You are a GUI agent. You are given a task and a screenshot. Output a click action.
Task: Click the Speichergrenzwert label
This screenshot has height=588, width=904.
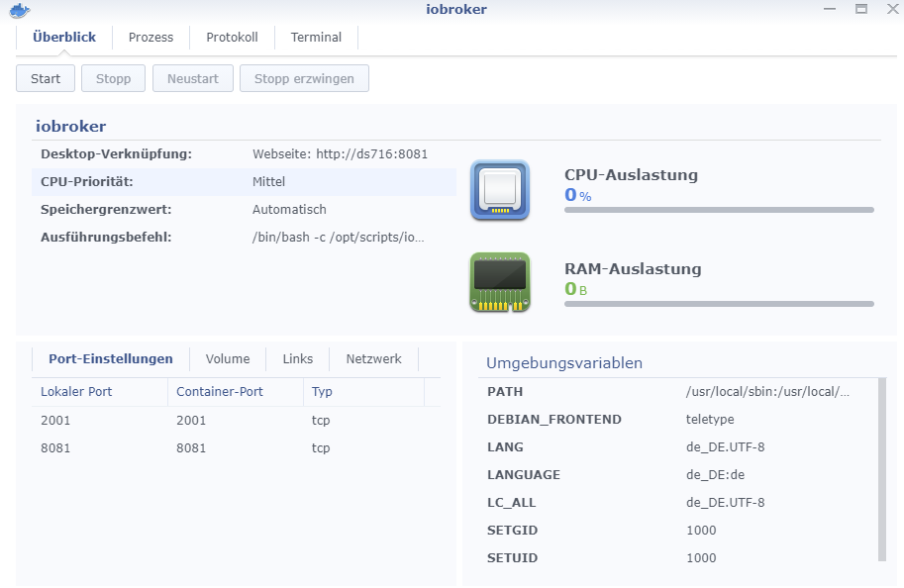(106, 210)
